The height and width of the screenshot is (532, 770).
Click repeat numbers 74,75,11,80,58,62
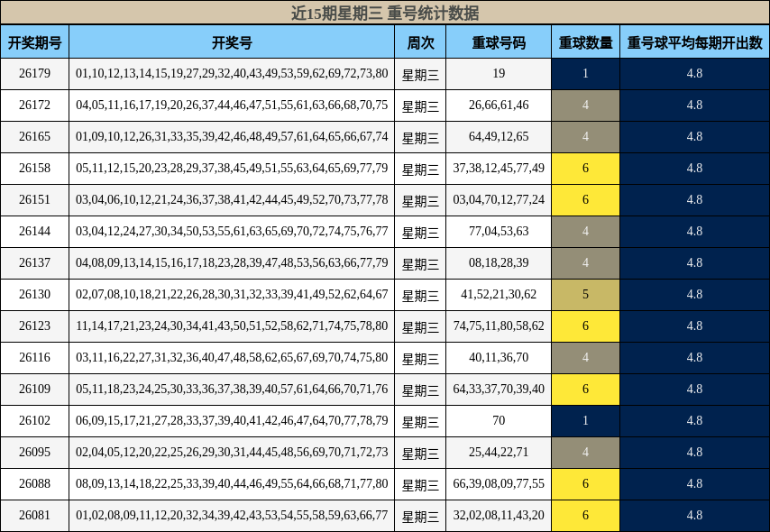coord(499,326)
